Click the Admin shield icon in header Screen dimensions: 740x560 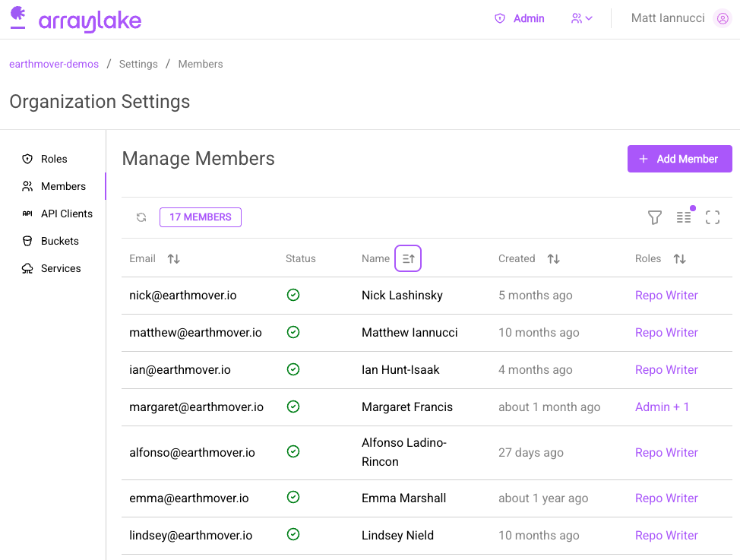tap(500, 18)
